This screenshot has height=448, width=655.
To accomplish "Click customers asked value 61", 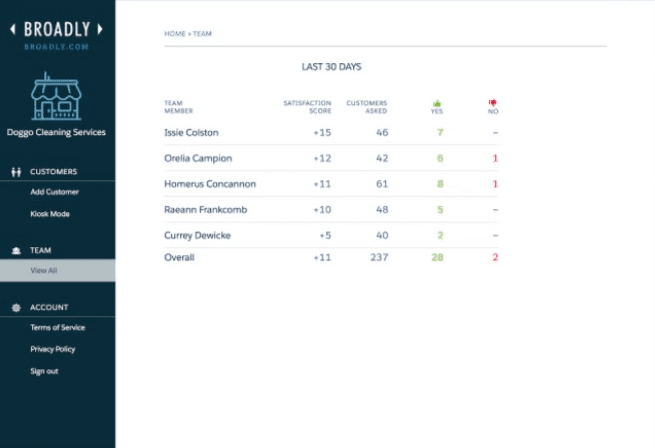I will pyautogui.click(x=382, y=184).
